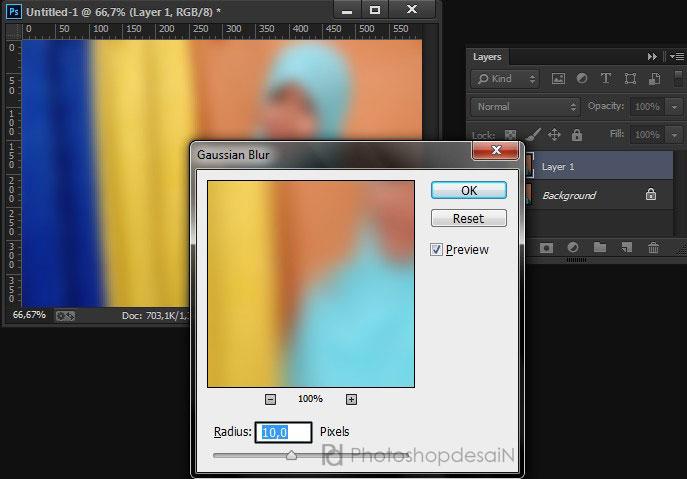The image size is (687, 479).
Task: Open the Normal blend mode dropdown
Action: click(526, 106)
